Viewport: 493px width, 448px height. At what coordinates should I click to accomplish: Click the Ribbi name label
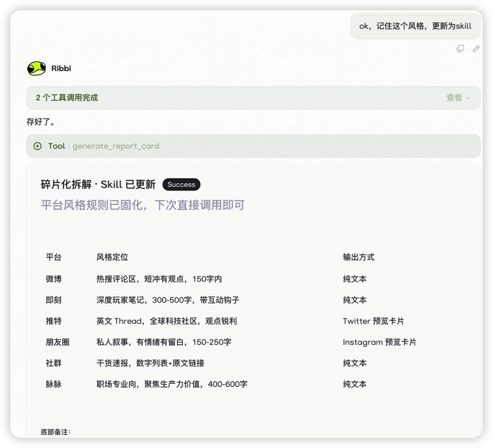(61, 68)
